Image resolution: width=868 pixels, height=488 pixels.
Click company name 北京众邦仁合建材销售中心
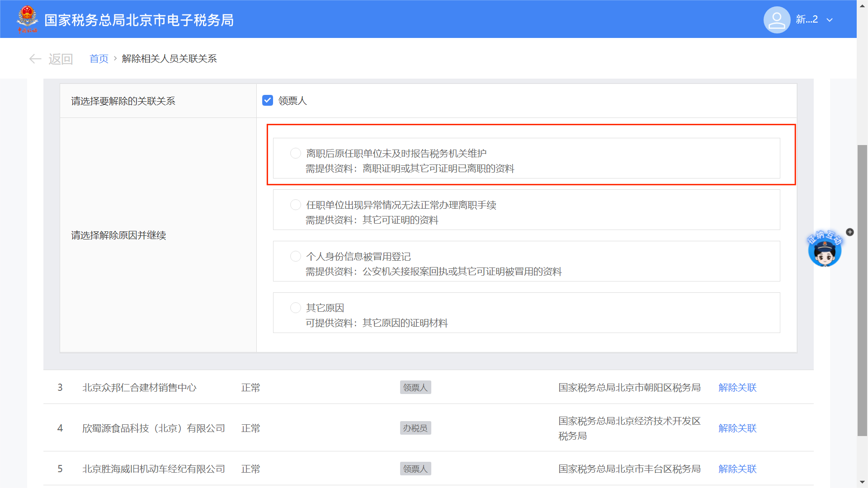coord(139,387)
